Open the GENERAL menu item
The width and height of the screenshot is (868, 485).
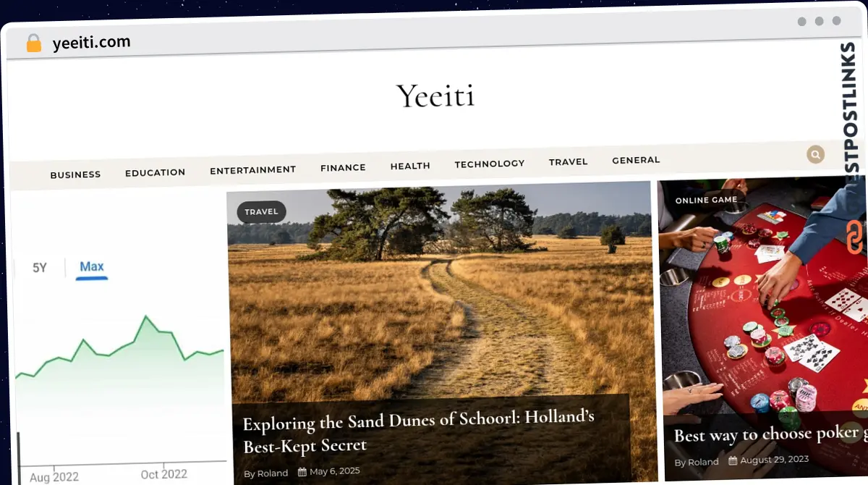tap(636, 160)
